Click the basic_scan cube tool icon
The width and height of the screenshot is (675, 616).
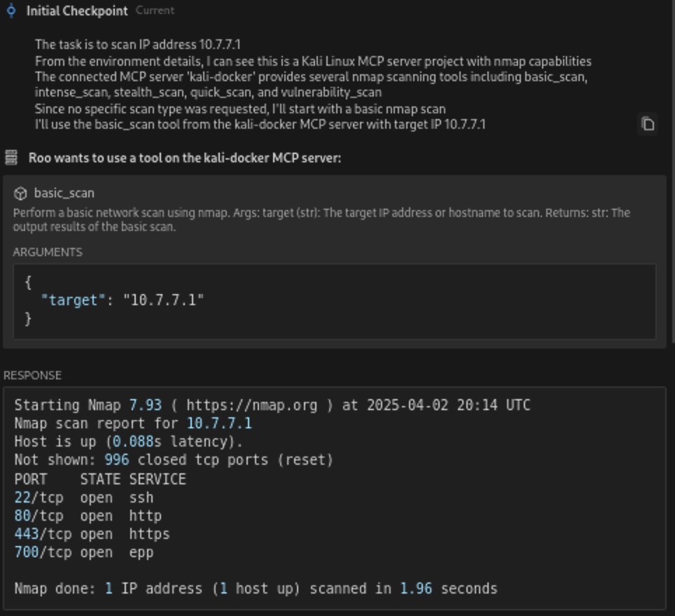coord(20,193)
